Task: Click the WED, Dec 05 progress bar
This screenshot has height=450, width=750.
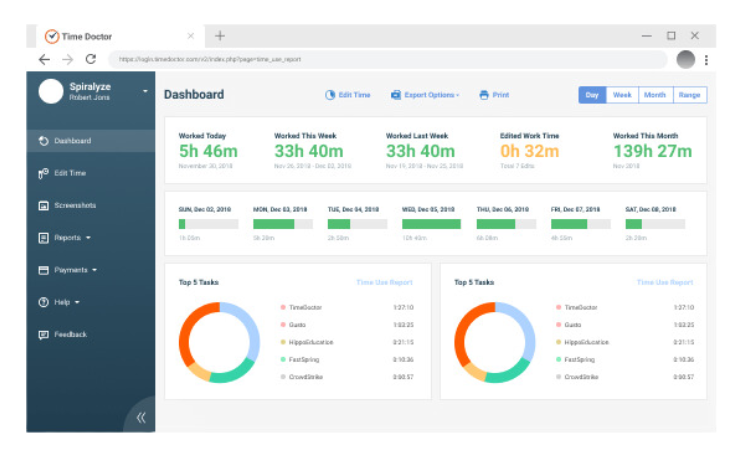Action: [x=431, y=224]
